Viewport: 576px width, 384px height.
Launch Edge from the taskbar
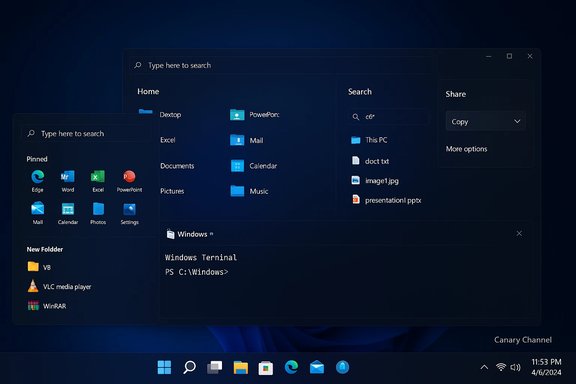291,367
